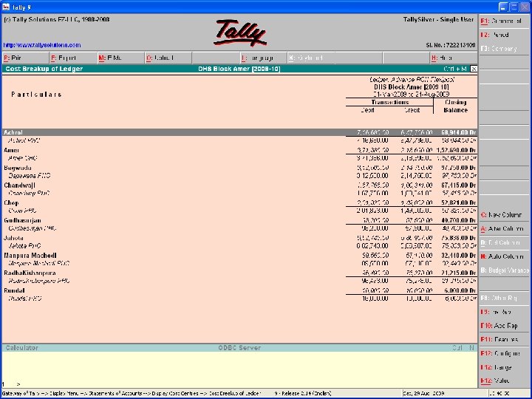This screenshot has height=399, width=532.
Task: Click the date shown in the status bar
Action: pyautogui.click(x=425, y=394)
